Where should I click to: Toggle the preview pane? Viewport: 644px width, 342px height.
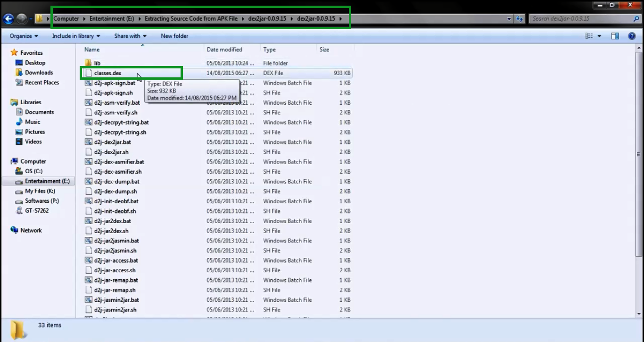pyautogui.click(x=615, y=35)
